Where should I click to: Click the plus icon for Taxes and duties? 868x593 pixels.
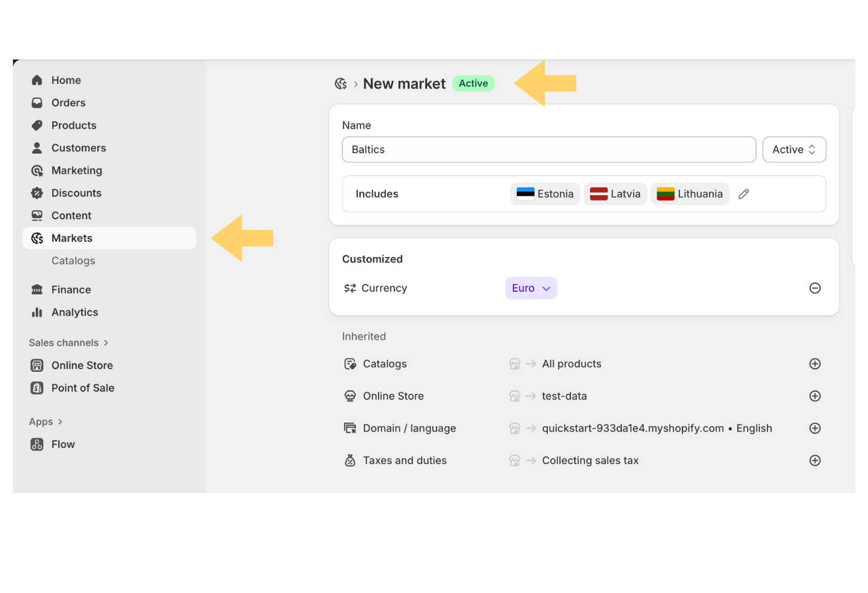pyautogui.click(x=815, y=460)
